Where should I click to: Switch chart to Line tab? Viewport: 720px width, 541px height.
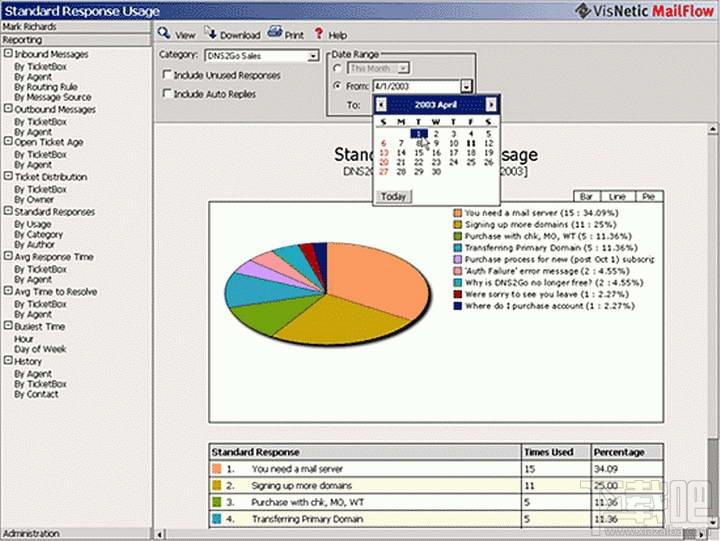click(618, 197)
